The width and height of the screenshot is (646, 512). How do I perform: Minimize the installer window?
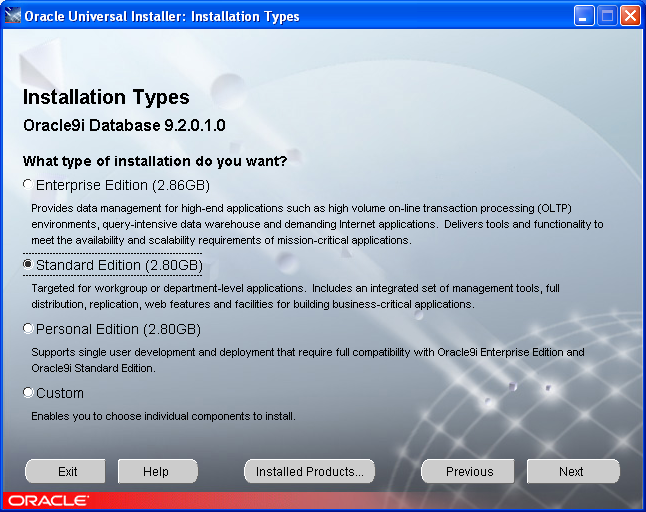coord(584,16)
